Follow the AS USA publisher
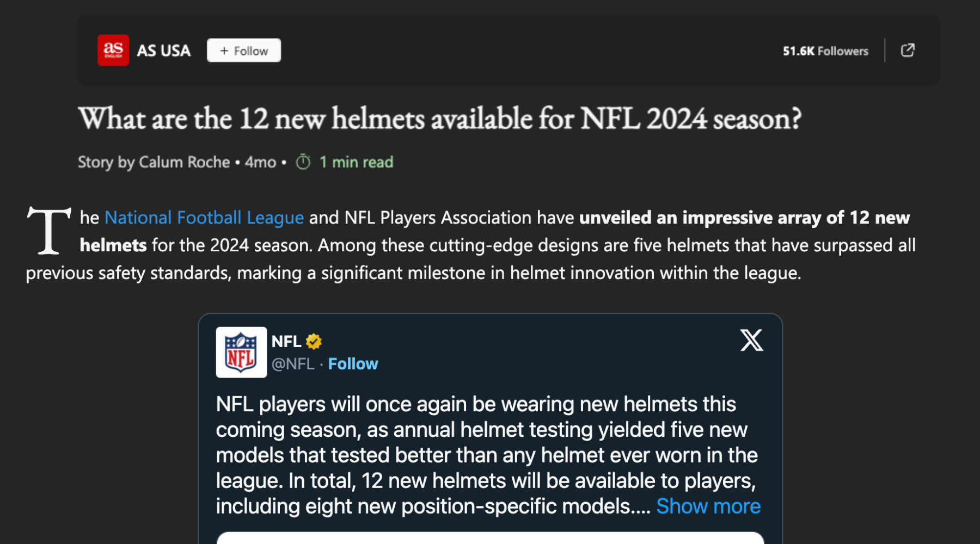This screenshot has width=980, height=544. coord(243,50)
